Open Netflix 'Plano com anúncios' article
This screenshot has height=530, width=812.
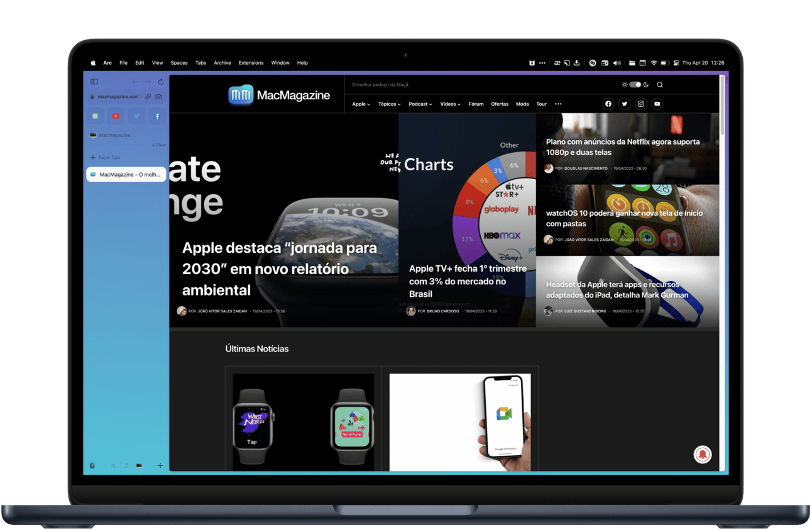(623, 146)
